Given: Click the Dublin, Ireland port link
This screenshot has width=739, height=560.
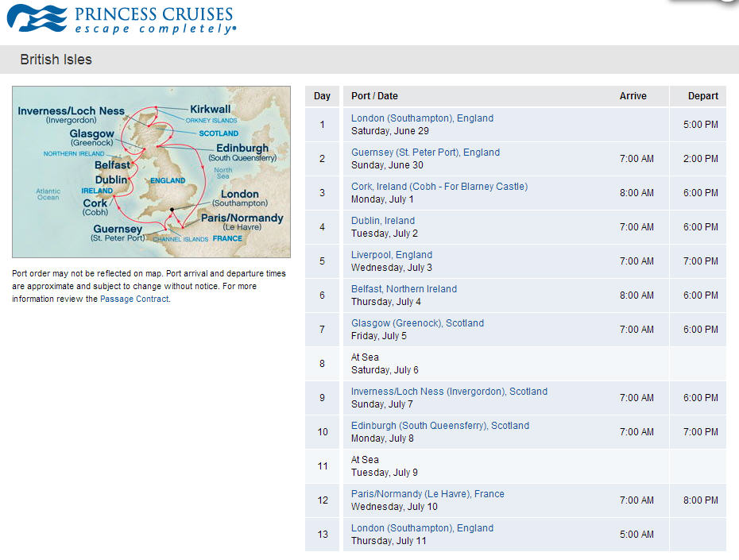Looking at the screenshot, I should click(383, 221).
